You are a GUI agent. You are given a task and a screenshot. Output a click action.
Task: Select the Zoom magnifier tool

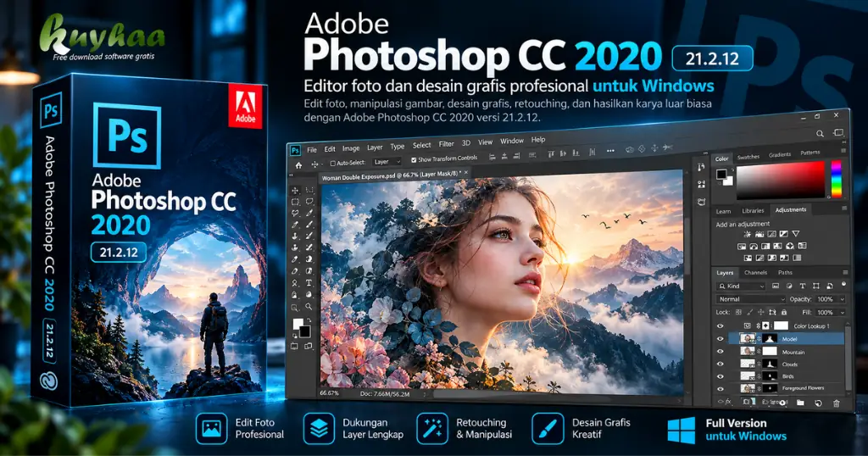309,306
